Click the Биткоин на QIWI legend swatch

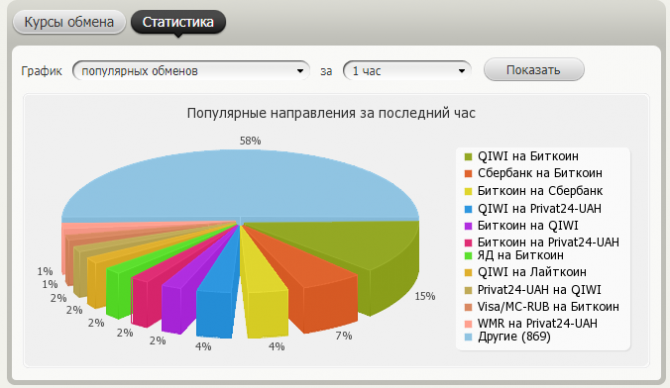click(x=468, y=226)
